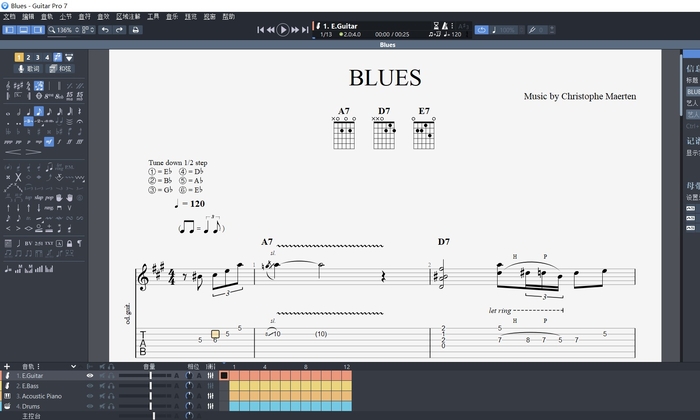700x420 pixels.
Task: Click the Undo arrow in the toolbar
Action: [x=104, y=30]
